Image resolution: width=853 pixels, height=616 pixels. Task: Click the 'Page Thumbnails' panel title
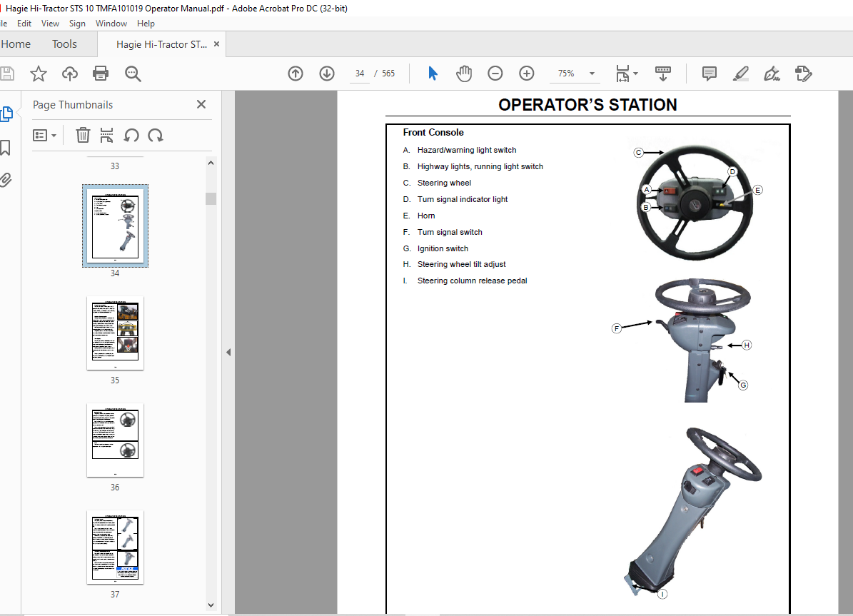point(73,105)
